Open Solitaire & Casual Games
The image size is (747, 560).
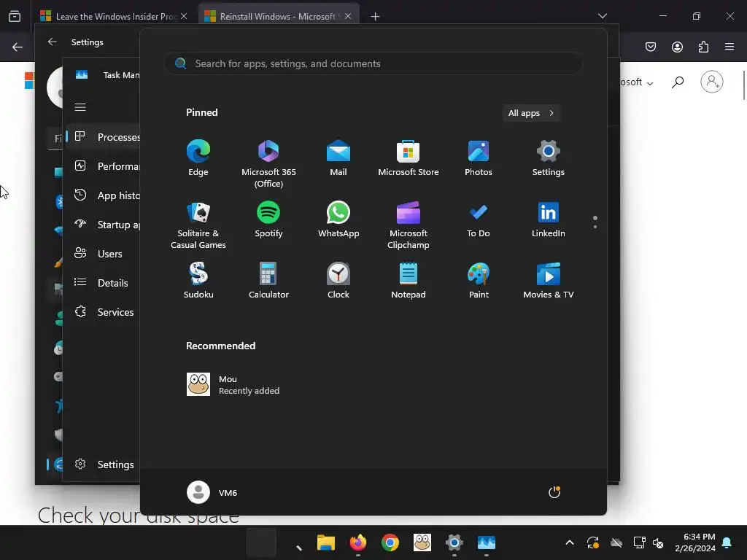[198, 225]
